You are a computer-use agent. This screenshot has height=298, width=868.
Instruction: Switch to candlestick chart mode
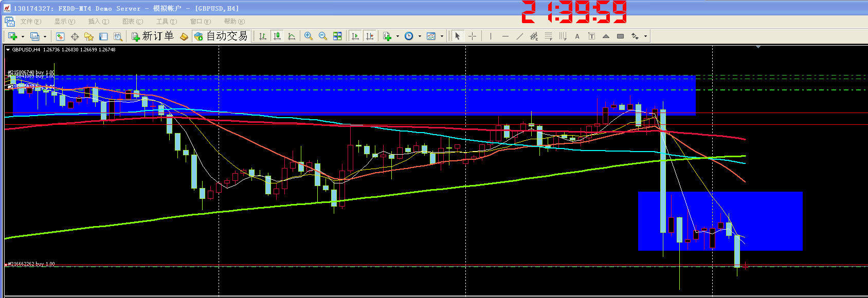(277, 36)
